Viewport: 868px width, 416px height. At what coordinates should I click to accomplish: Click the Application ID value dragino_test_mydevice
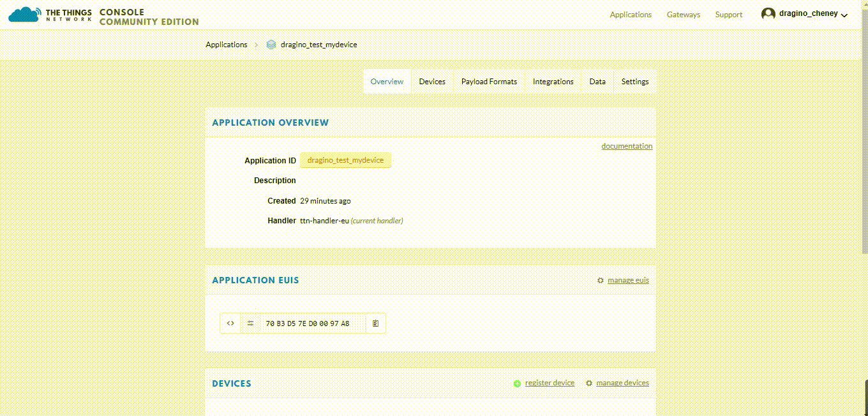(345, 160)
